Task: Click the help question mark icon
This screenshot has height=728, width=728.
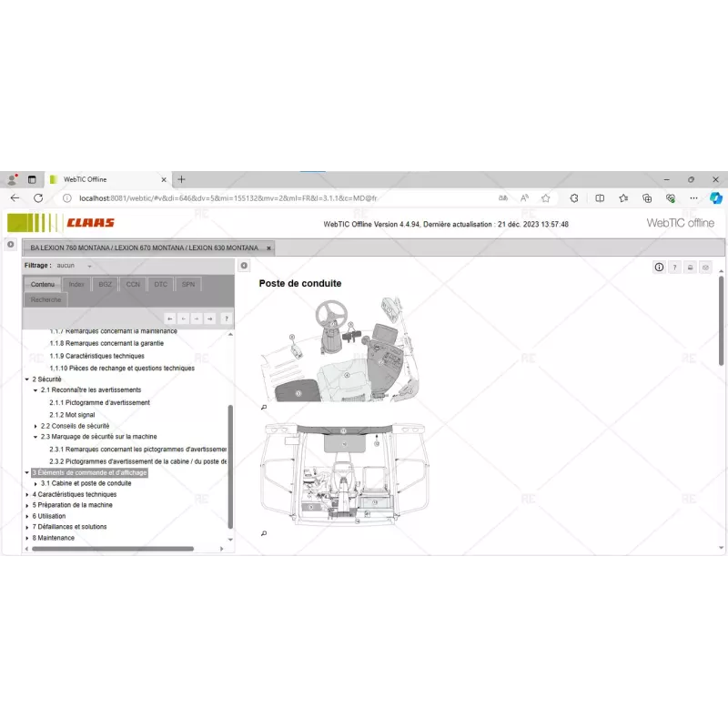Action: 674,267
